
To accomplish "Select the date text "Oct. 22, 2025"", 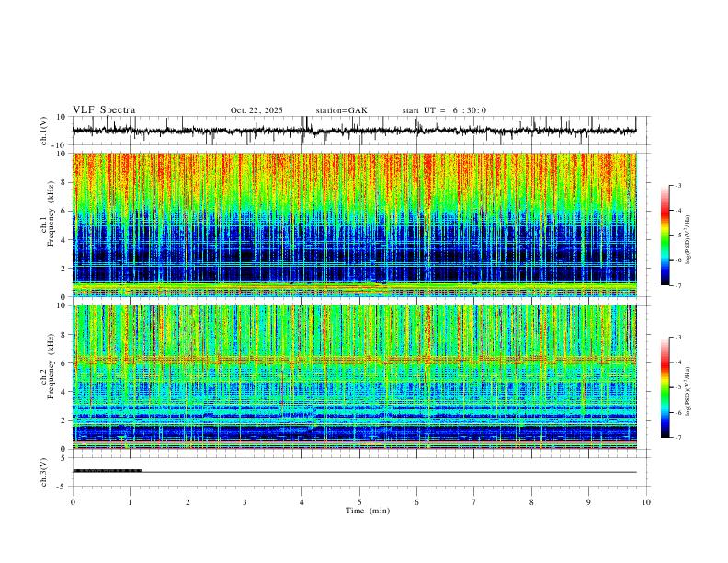I will pos(256,110).
